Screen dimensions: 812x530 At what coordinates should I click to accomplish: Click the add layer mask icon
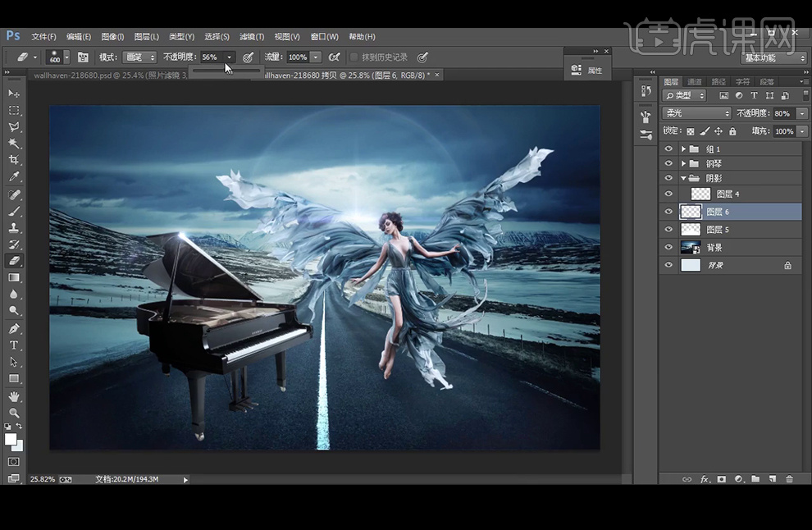(722, 479)
